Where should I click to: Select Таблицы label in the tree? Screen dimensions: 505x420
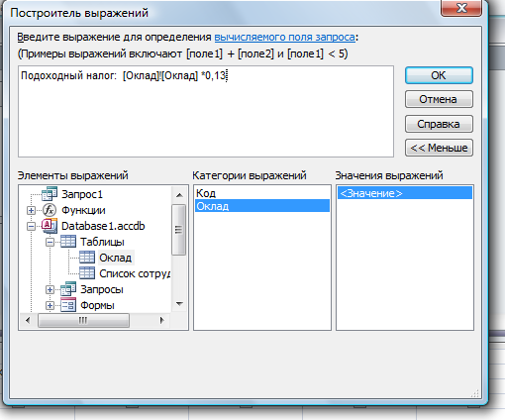click(x=102, y=242)
